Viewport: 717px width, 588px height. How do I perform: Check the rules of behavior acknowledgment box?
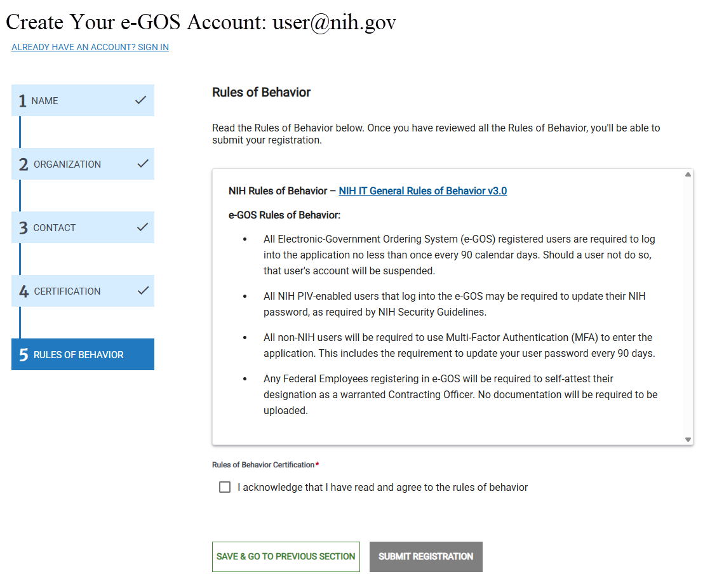pos(225,487)
